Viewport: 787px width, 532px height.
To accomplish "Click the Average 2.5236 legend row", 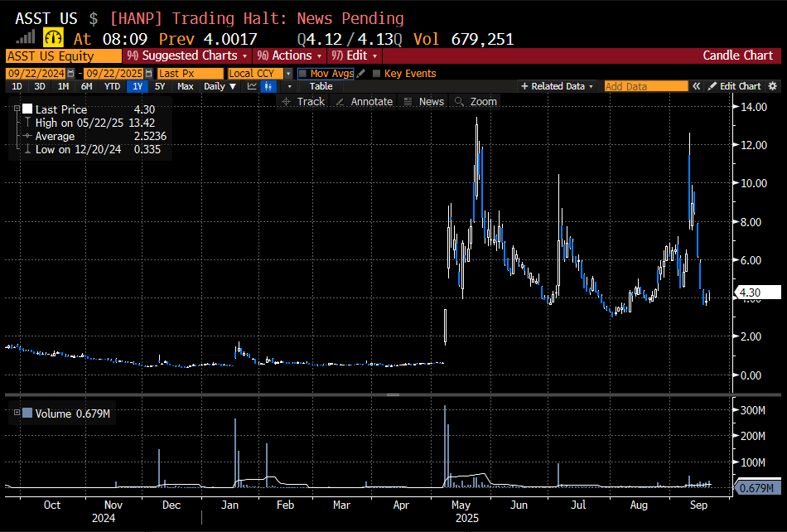I will tap(94, 136).
